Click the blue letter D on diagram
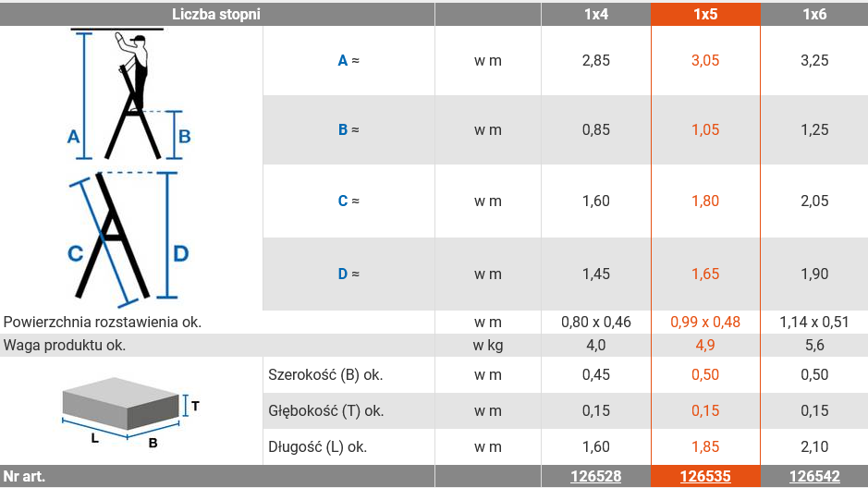 coord(181,254)
